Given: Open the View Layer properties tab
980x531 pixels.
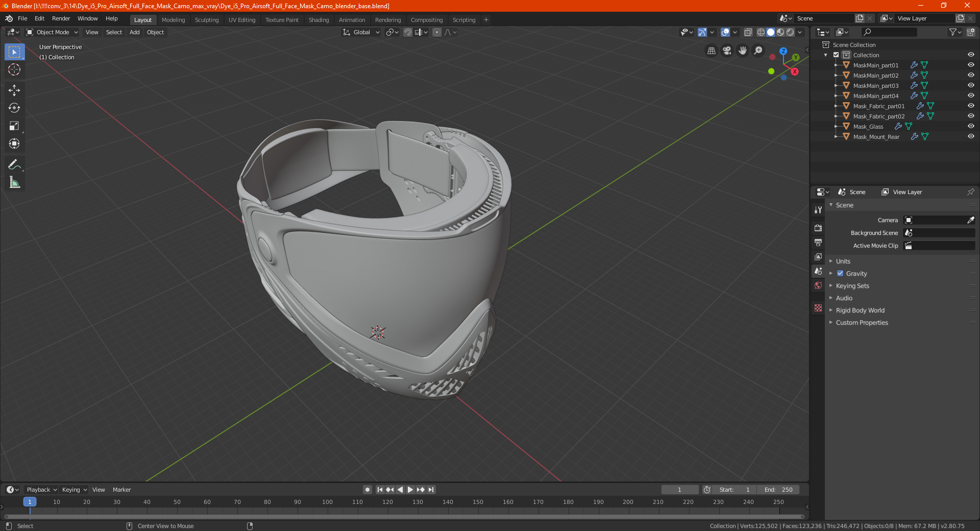Looking at the screenshot, I should (x=818, y=256).
